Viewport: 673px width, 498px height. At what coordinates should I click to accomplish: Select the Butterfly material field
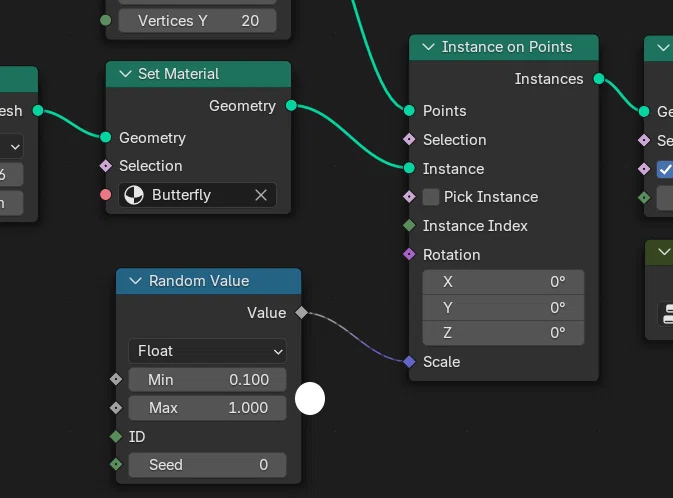[x=197, y=195]
